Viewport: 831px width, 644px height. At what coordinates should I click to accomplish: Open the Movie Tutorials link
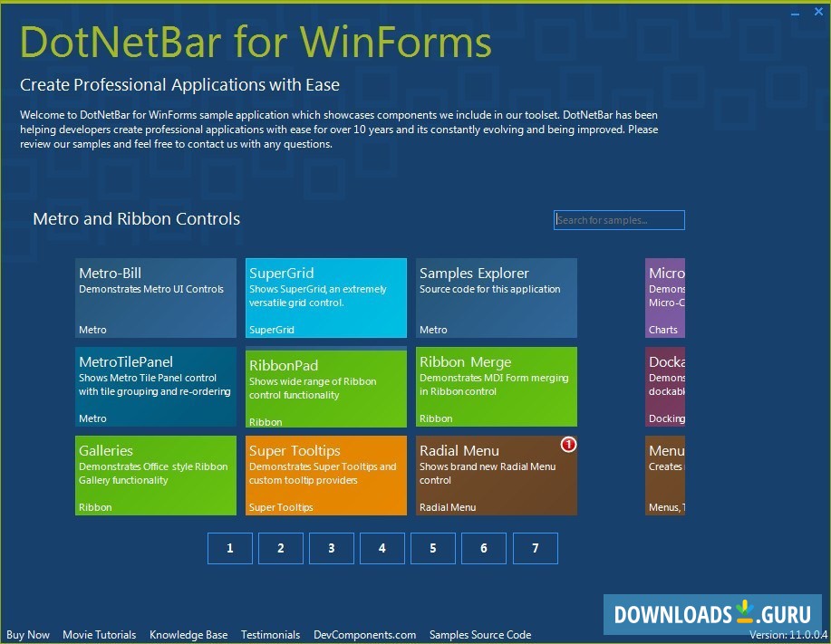(x=99, y=634)
